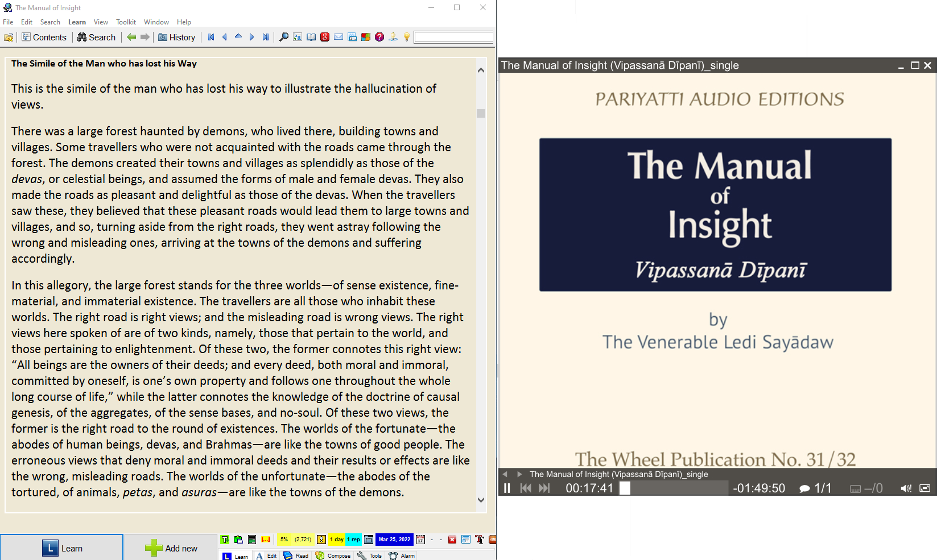The image size is (937, 560).
Task: Skip to previous track in media player
Action: tap(526, 488)
